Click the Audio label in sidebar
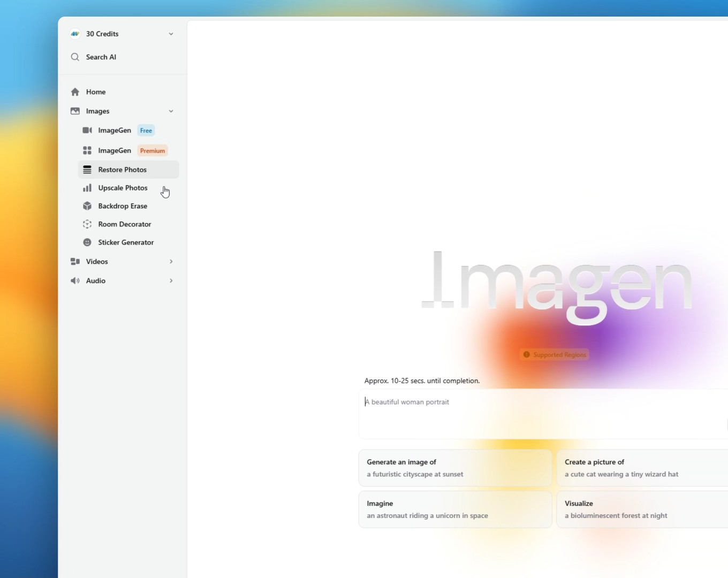Screen dimensions: 728x578 pos(96,281)
